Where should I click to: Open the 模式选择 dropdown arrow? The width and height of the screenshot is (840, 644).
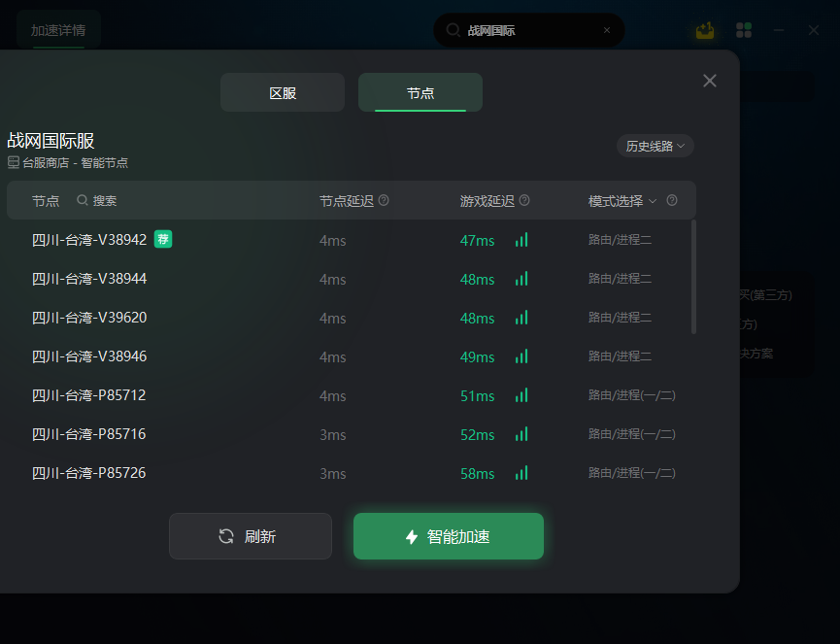[652, 201]
